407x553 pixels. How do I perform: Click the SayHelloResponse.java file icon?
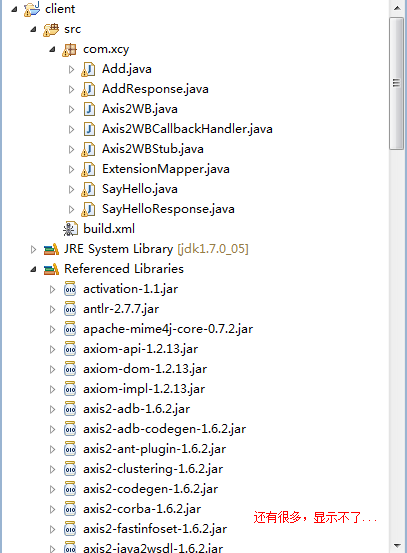pyautogui.click(x=88, y=209)
